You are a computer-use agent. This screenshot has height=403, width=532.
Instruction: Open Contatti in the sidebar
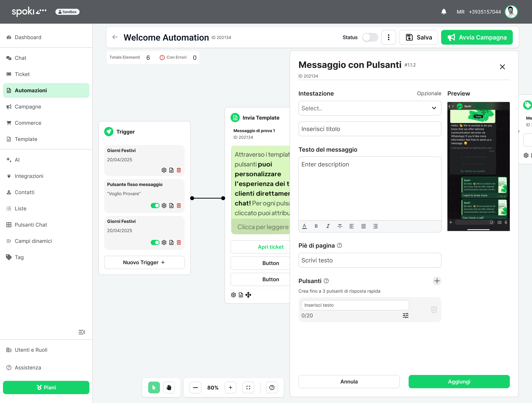pos(46,192)
